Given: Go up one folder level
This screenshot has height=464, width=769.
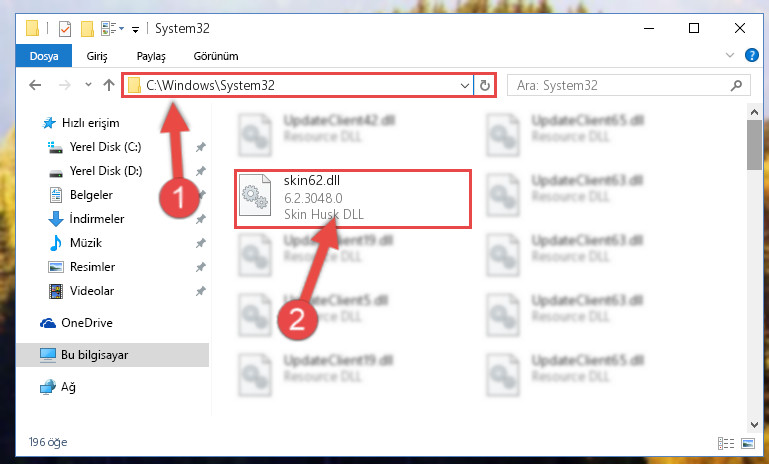Looking at the screenshot, I should [x=109, y=85].
